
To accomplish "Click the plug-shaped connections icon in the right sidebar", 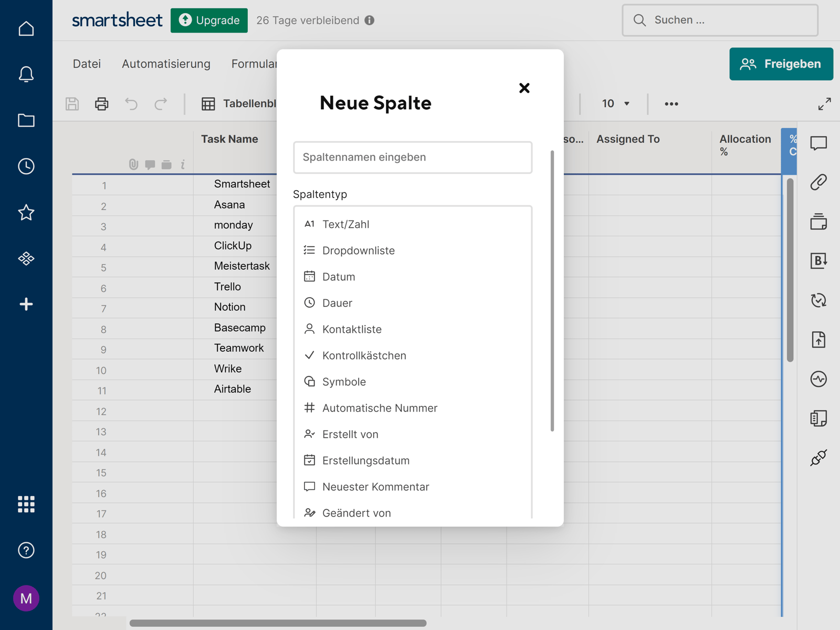I will pos(818,457).
